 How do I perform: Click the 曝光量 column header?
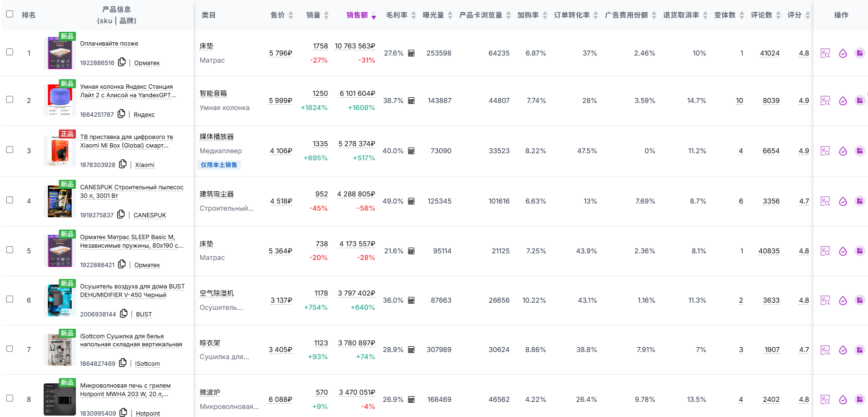coord(433,15)
